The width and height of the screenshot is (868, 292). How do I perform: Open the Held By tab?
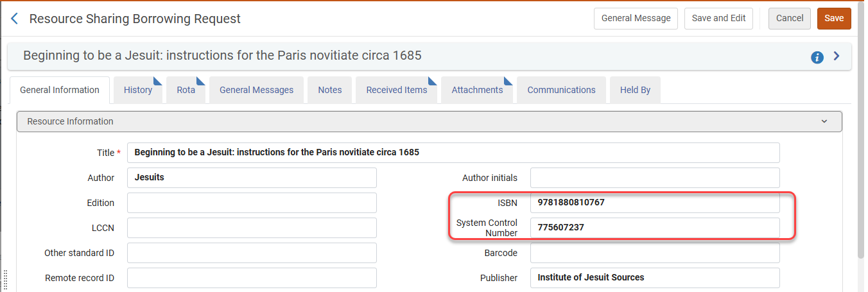point(635,90)
